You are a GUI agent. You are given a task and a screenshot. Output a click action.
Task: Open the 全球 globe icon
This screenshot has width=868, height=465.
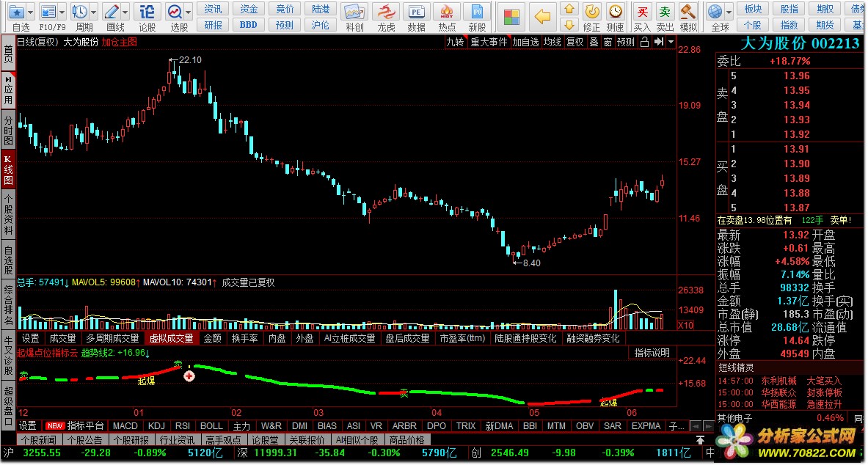715,11
